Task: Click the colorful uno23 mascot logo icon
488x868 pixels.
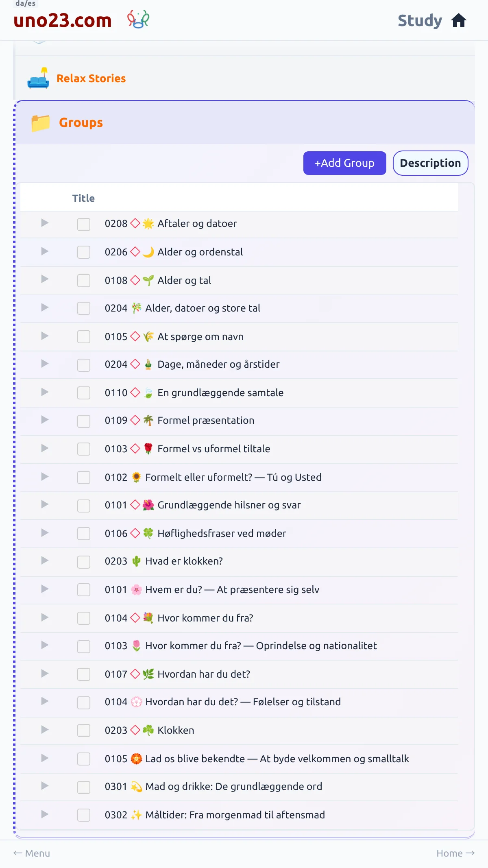Action: [138, 20]
